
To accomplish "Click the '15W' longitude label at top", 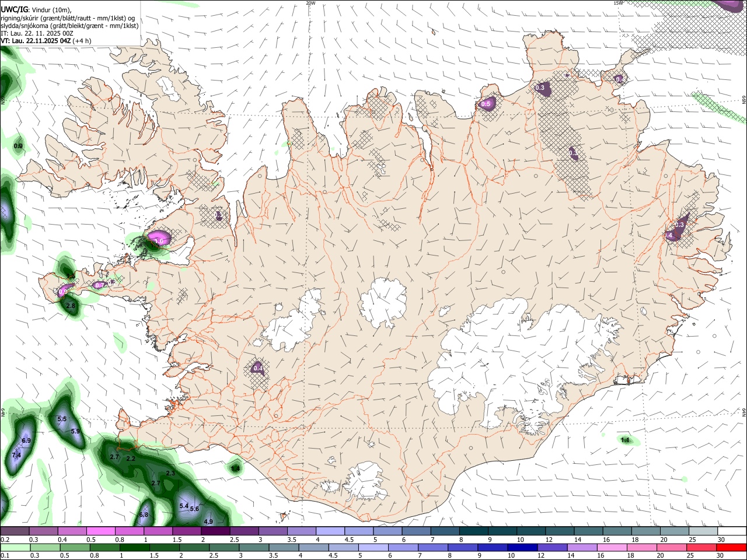I will tap(618, 3).
